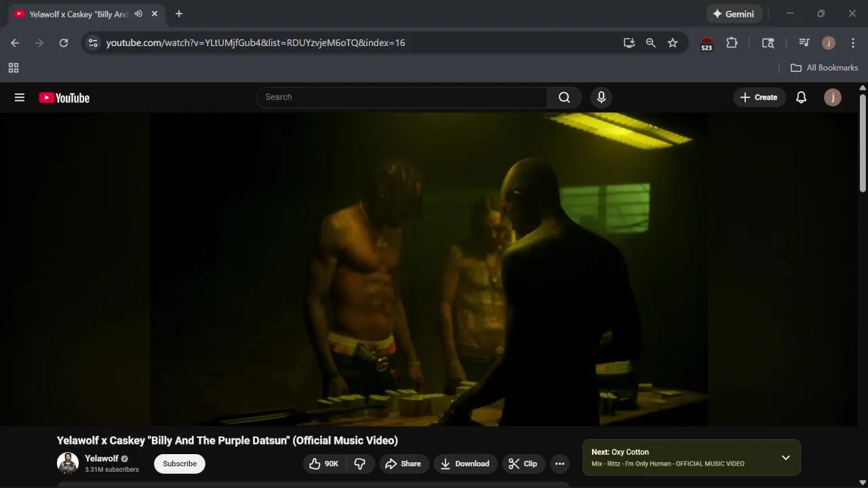Select the Yelawolf x Caskey tab

(78, 14)
